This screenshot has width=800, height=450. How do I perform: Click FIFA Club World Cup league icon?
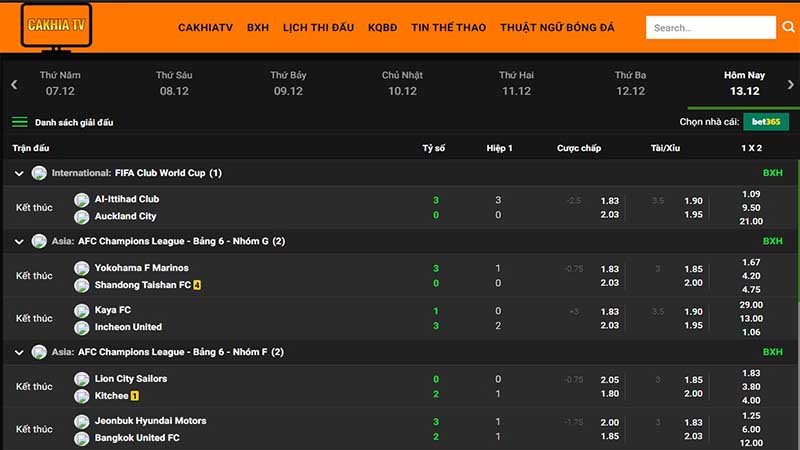(x=39, y=173)
